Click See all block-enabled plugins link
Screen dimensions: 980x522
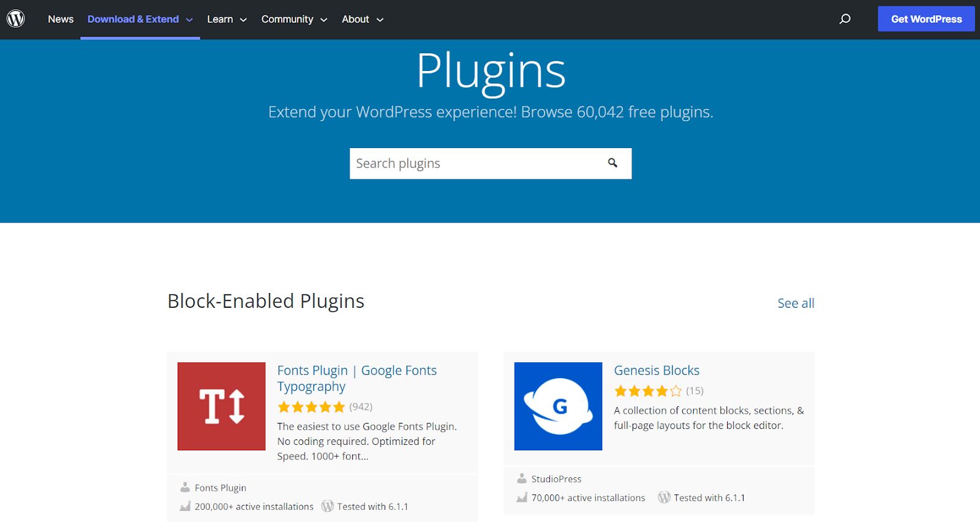[796, 303]
